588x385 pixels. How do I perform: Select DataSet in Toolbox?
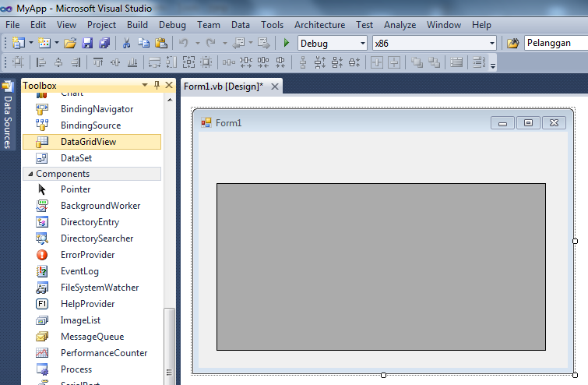92,158
